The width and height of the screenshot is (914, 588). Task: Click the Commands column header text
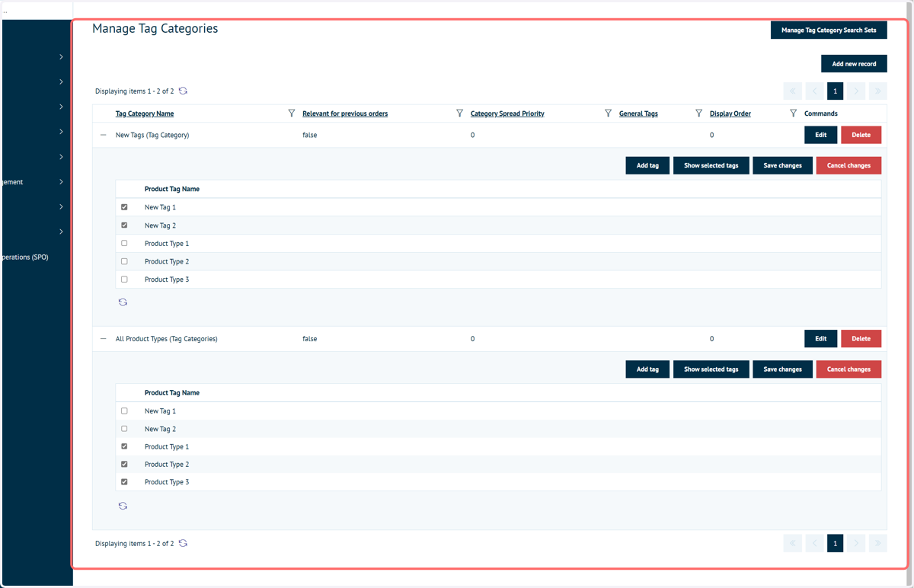[x=821, y=113]
